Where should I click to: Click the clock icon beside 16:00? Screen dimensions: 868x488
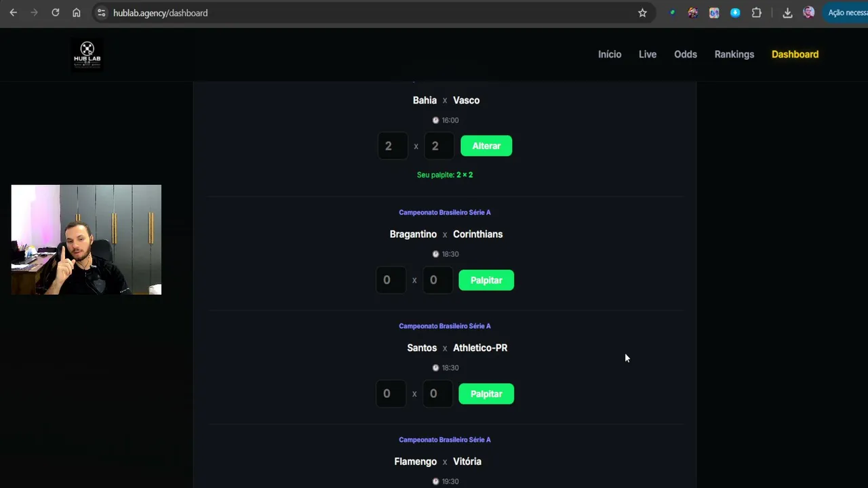(x=436, y=121)
